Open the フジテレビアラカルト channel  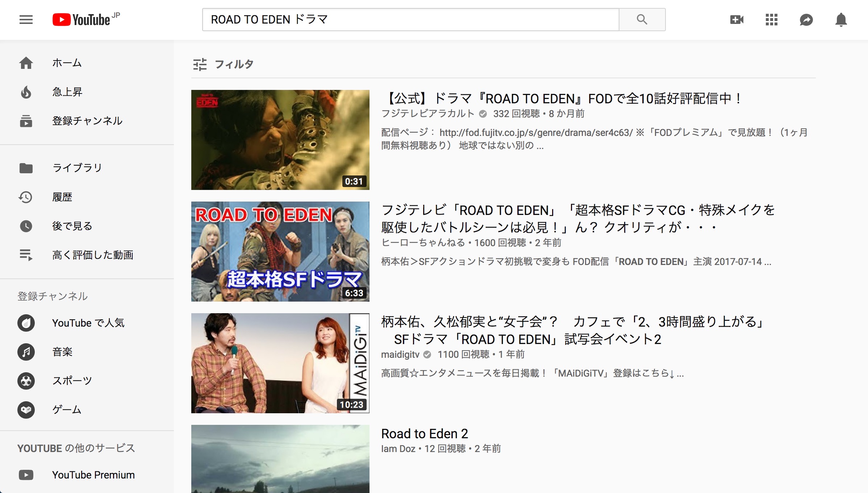click(428, 114)
